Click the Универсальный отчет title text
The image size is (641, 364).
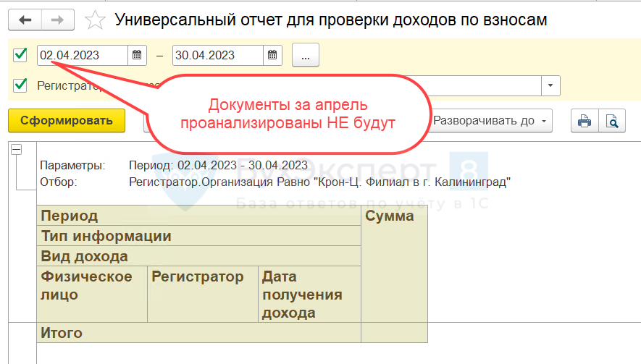click(x=331, y=20)
